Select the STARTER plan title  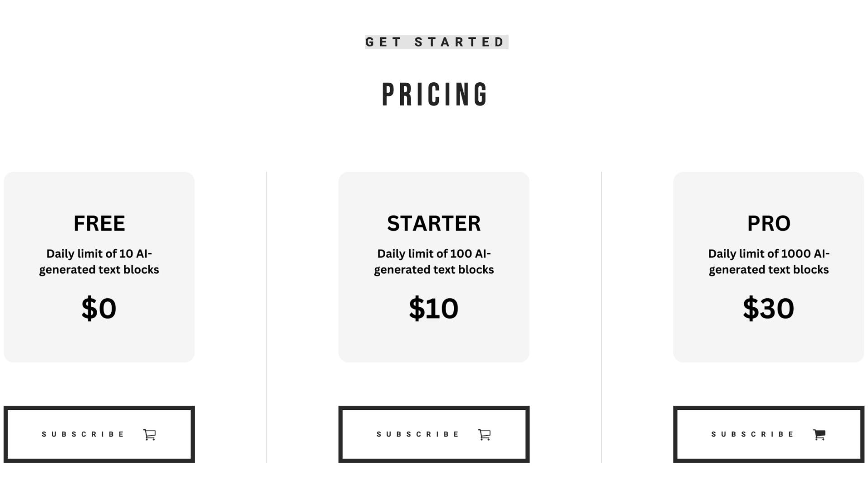pyautogui.click(x=434, y=223)
